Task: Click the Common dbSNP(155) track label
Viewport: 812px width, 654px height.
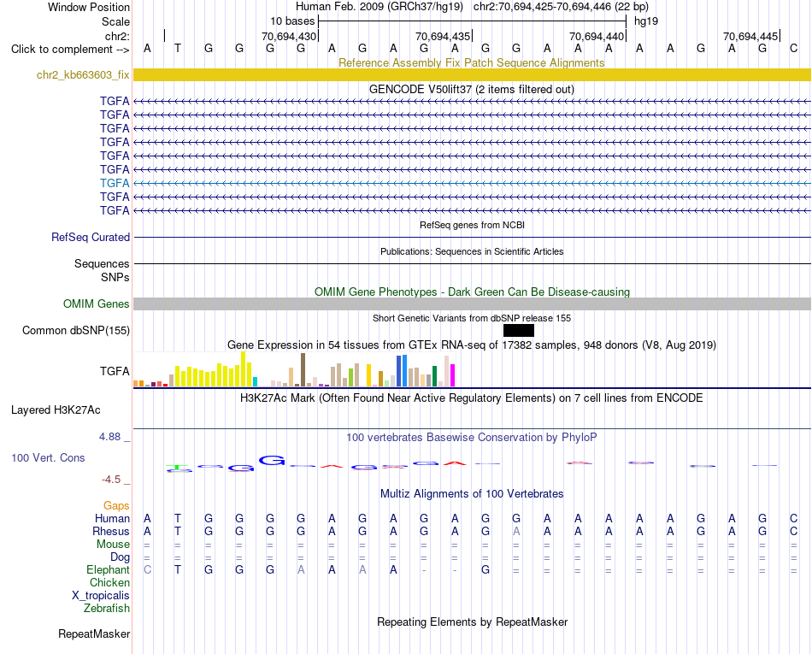Action: [x=76, y=330]
